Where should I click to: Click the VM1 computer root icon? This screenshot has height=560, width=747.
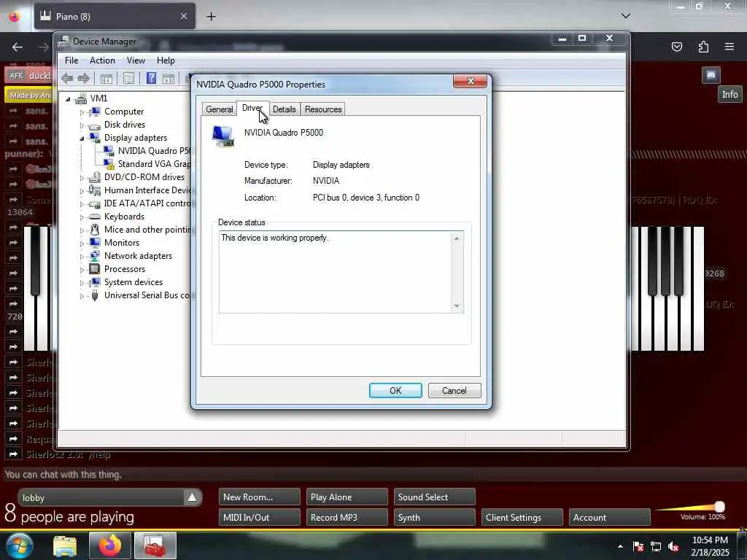click(81, 98)
